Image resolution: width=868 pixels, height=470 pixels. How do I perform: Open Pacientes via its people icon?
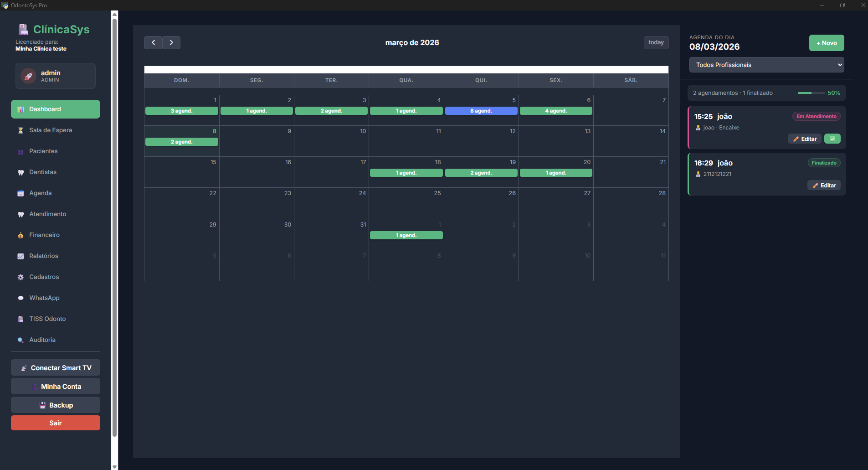pyautogui.click(x=21, y=151)
